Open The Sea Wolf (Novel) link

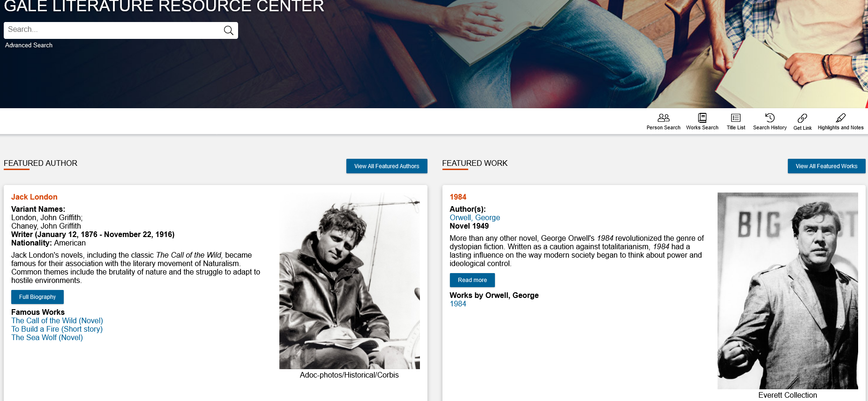pyautogui.click(x=47, y=338)
